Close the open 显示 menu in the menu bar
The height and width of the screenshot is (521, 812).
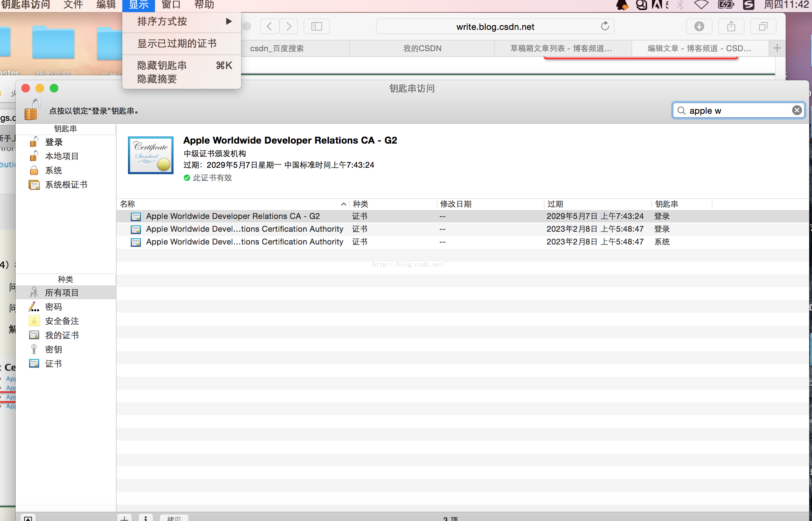(139, 5)
